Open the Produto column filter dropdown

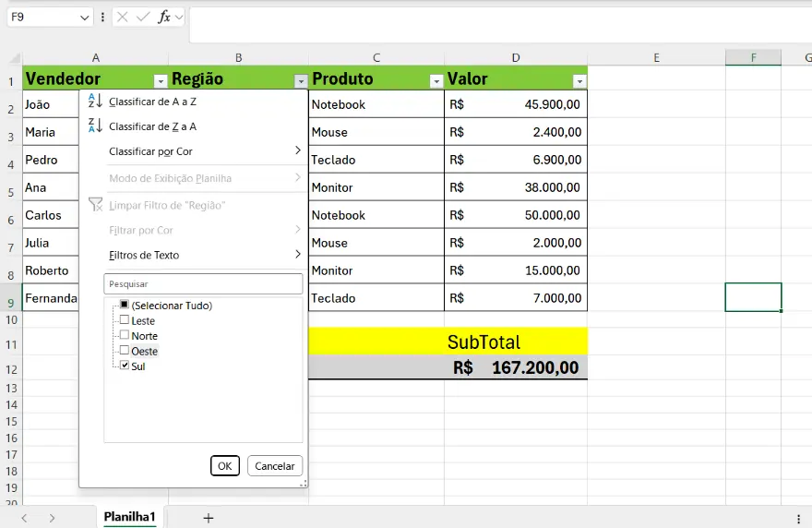point(436,81)
